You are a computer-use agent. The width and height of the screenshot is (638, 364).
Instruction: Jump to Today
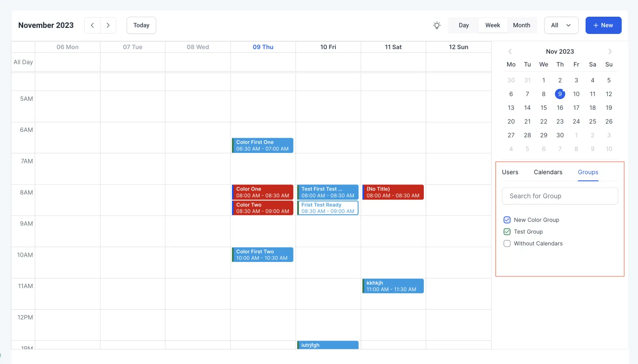pos(141,25)
